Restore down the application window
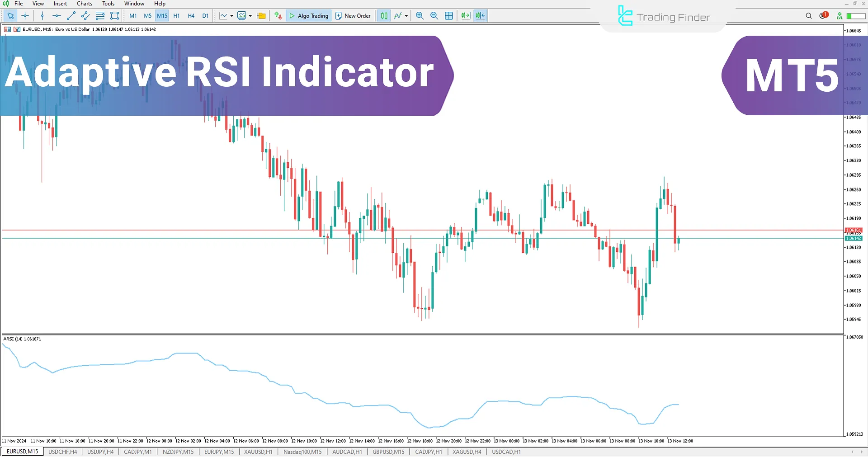The image size is (868, 457). tap(855, 4)
